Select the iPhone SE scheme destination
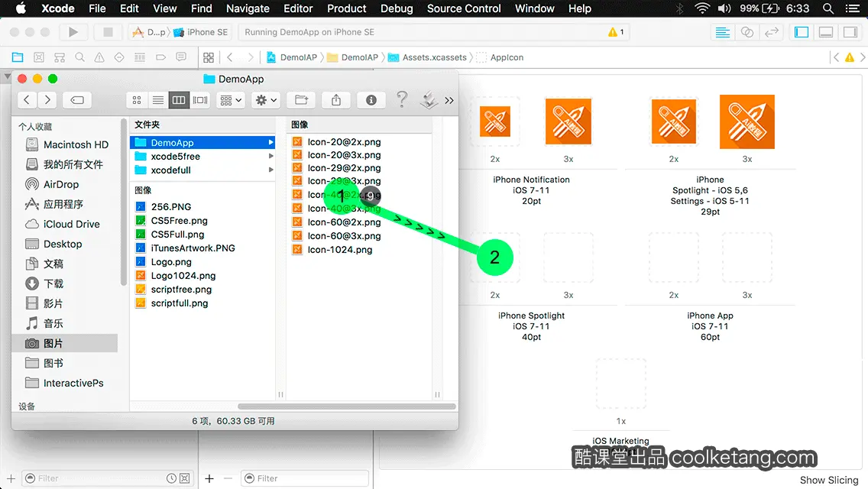The height and width of the screenshot is (489, 868). click(200, 32)
